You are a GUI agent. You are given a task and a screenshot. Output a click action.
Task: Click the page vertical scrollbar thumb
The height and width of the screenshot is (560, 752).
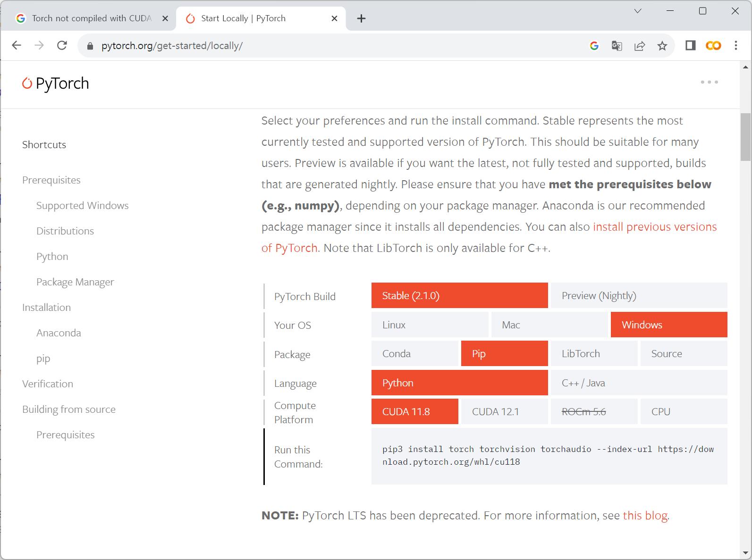(745, 137)
